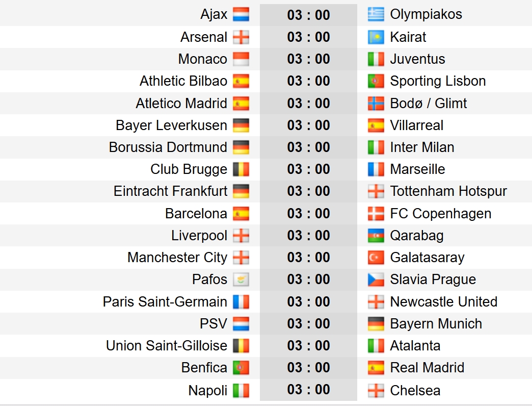Click the Norwegian flag beside Bodø / Glimt
Screen dimensions: 532x406
376,104
